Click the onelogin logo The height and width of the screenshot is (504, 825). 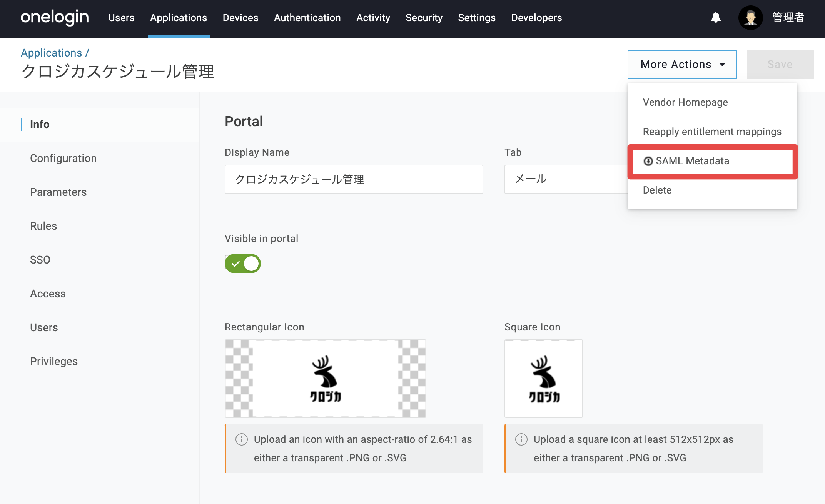tap(55, 18)
